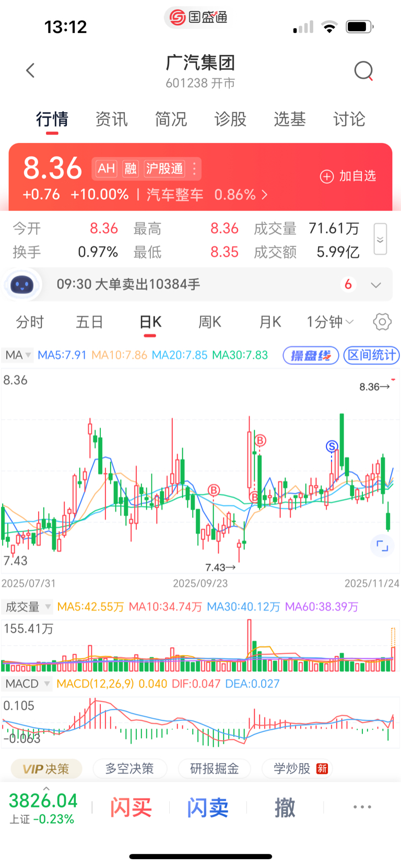Select the 五日 chart tab
The image size is (401, 868).
[89, 322]
